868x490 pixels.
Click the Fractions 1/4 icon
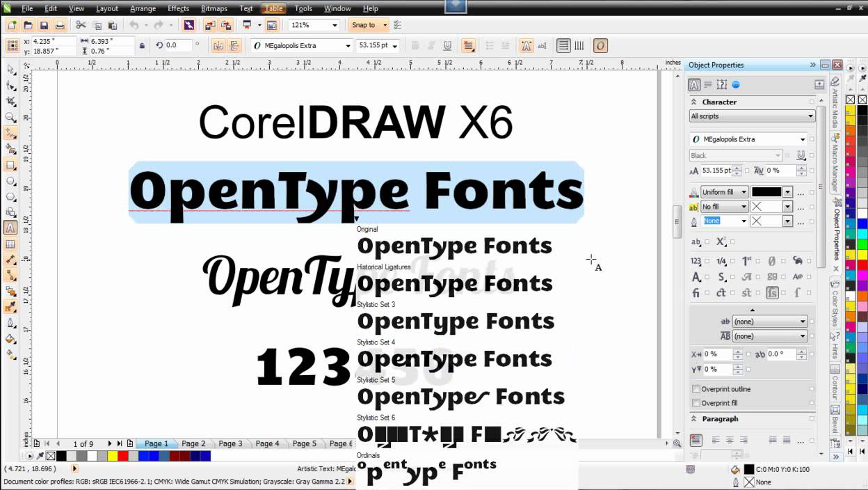pos(721,261)
